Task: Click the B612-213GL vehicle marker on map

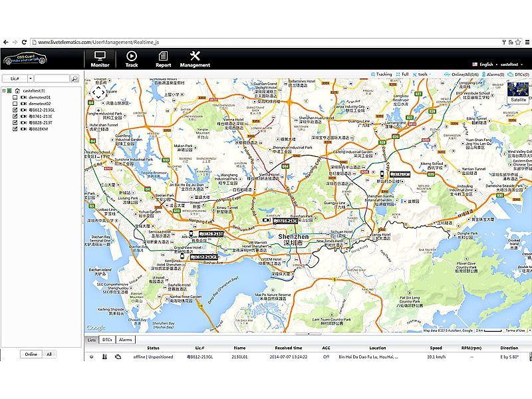Action: pos(182,256)
